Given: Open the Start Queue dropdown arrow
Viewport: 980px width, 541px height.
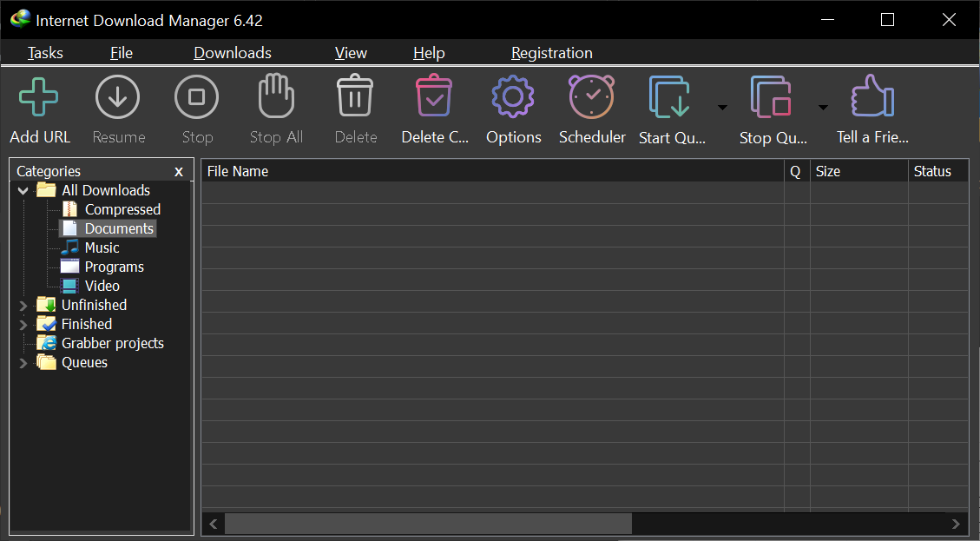Looking at the screenshot, I should pos(722,108).
